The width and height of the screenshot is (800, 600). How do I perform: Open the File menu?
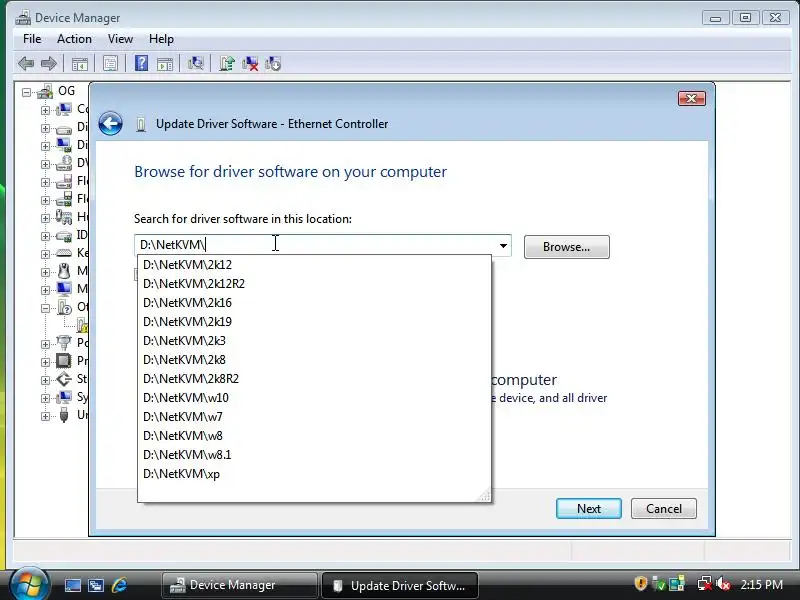coord(32,39)
